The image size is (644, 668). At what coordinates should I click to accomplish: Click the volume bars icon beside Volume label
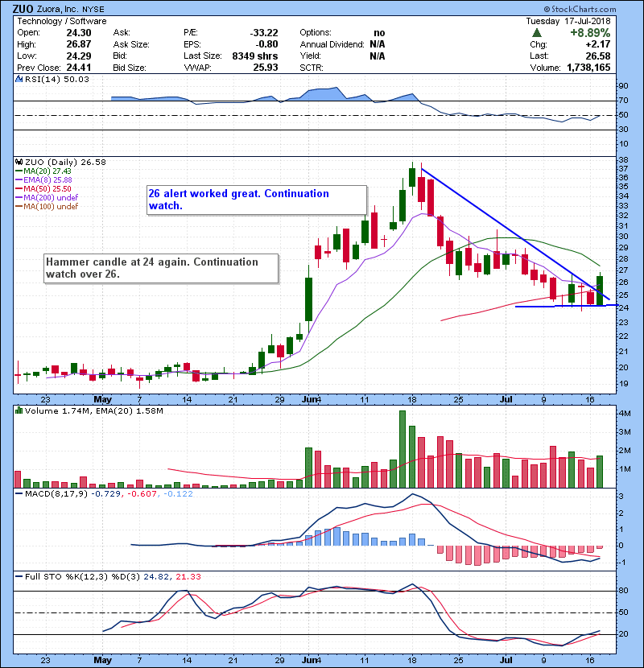pos(19,410)
